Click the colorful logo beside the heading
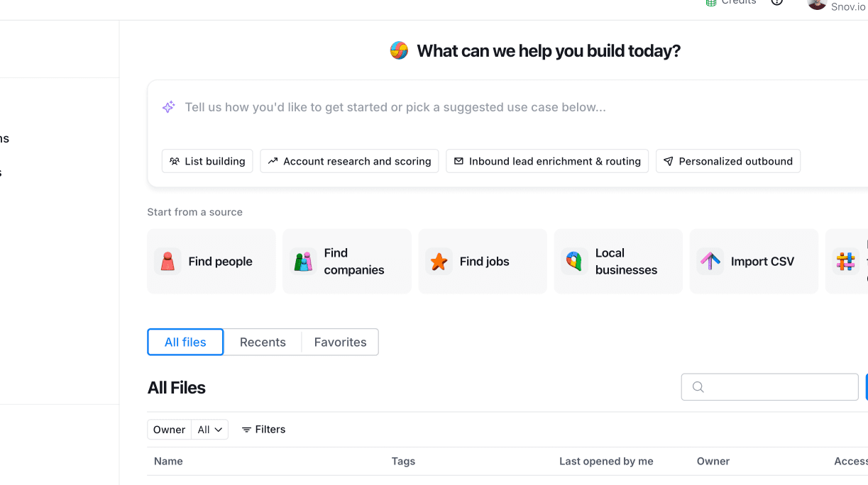The height and width of the screenshot is (485, 868). tap(399, 51)
